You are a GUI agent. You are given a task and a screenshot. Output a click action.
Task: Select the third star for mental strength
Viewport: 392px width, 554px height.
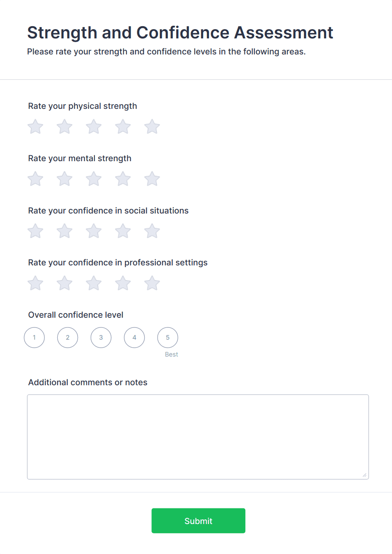[x=94, y=178]
